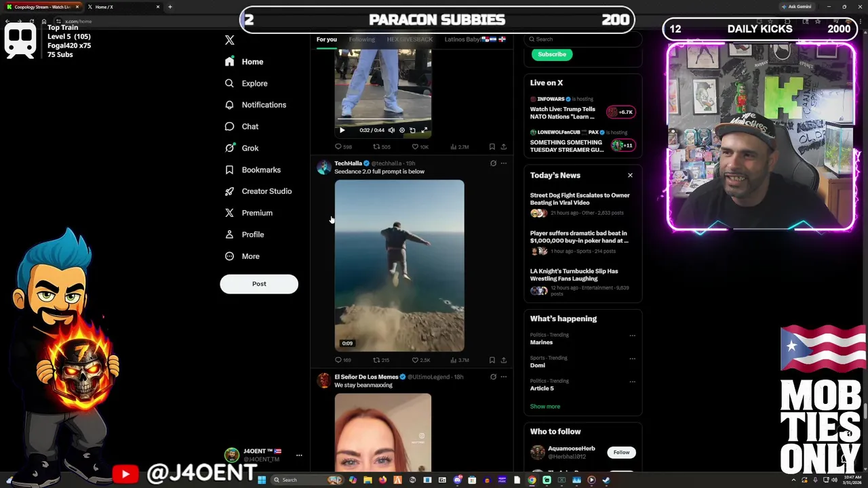Viewport: 868px width, 488px height.
Task: Share the TechHalla post
Action: pyautogui.click(x=503, y=360)
